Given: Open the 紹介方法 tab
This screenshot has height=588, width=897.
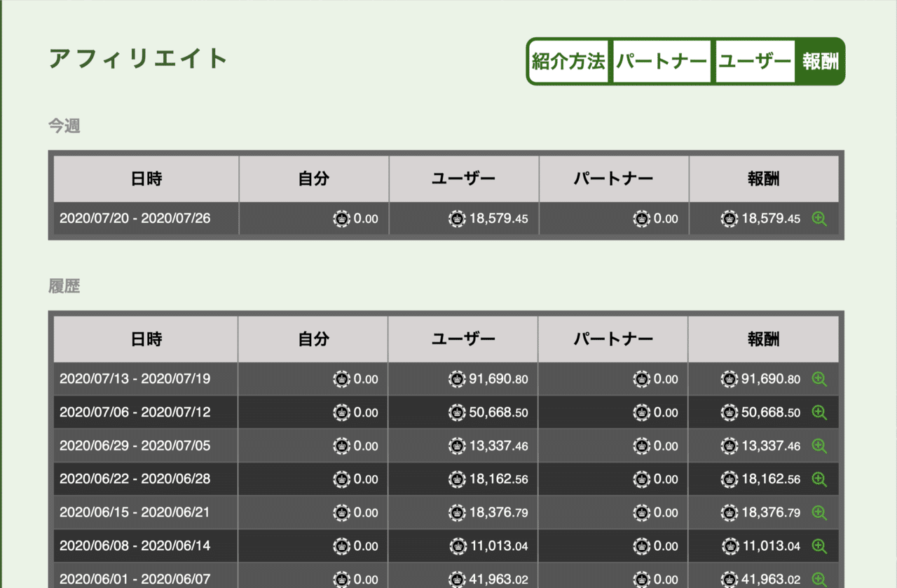Looking at the screenshot, I should [x=568, y=62].
